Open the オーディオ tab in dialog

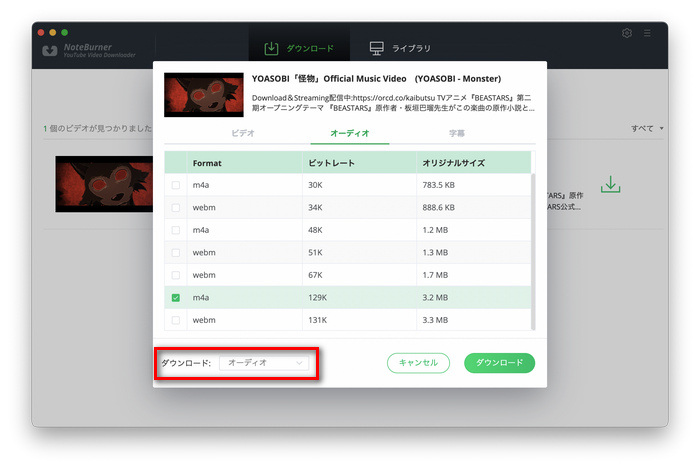(x=350, y=133)
